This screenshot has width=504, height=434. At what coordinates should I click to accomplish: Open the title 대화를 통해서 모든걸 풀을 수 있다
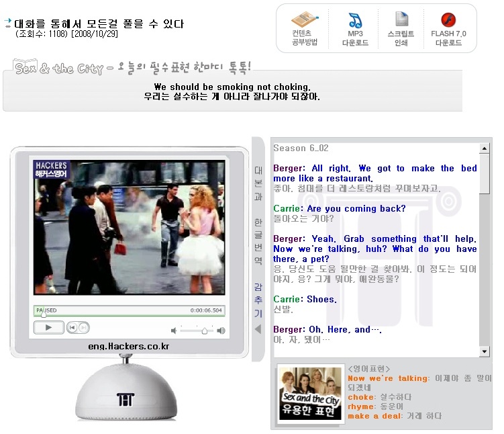pos(99,24)
